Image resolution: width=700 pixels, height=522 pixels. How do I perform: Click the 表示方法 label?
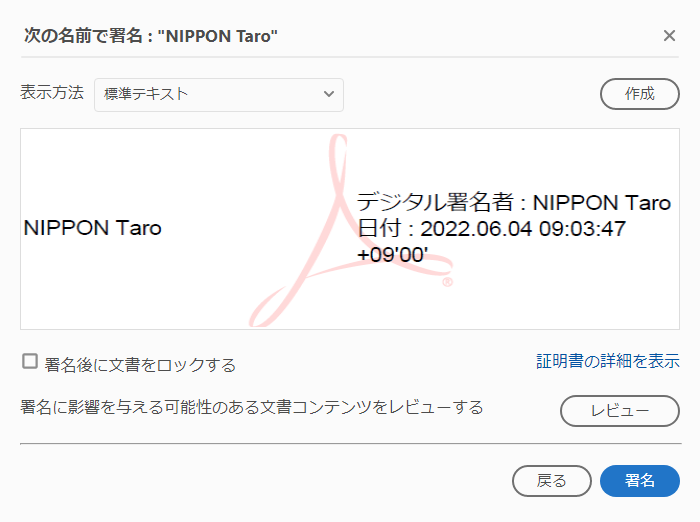click(52, 92)
